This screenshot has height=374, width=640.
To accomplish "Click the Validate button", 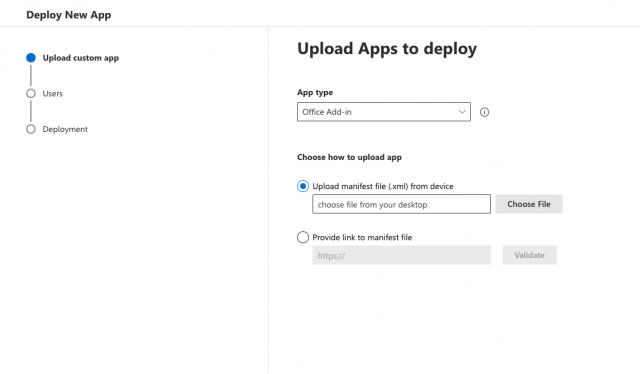I will pos(529,255).
